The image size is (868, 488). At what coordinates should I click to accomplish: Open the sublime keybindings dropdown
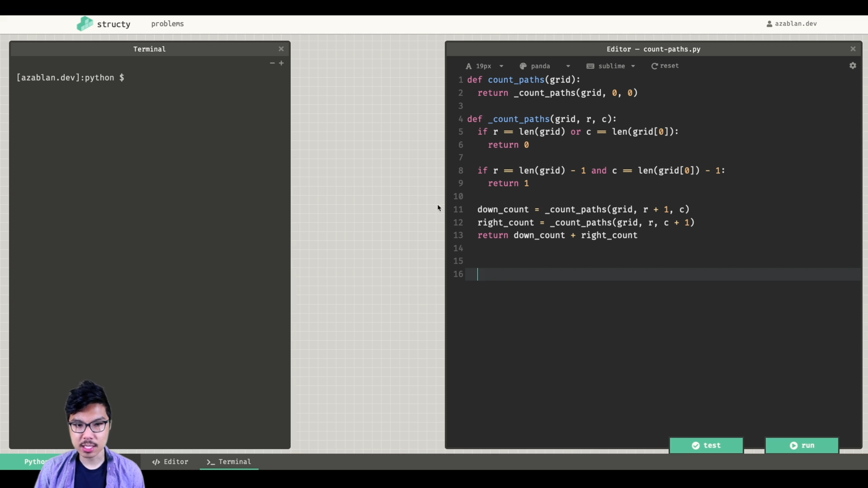tap(633, 66)
